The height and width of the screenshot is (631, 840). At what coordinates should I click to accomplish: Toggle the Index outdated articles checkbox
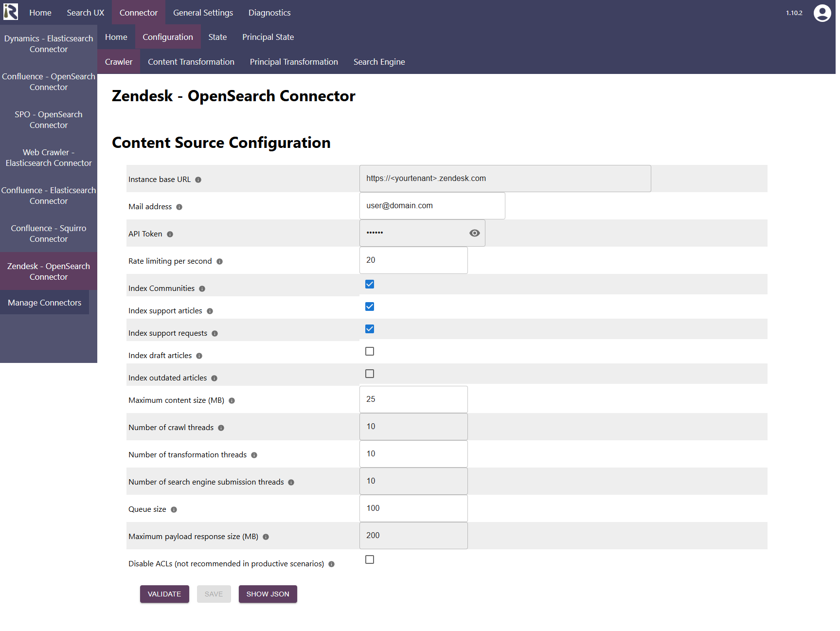(370, 374)
